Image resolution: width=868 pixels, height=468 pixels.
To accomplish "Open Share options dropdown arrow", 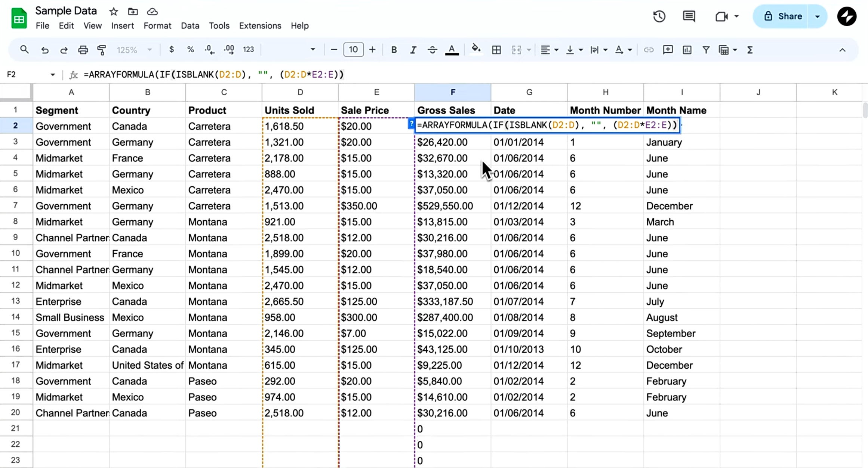I will (x=818, y=16).
